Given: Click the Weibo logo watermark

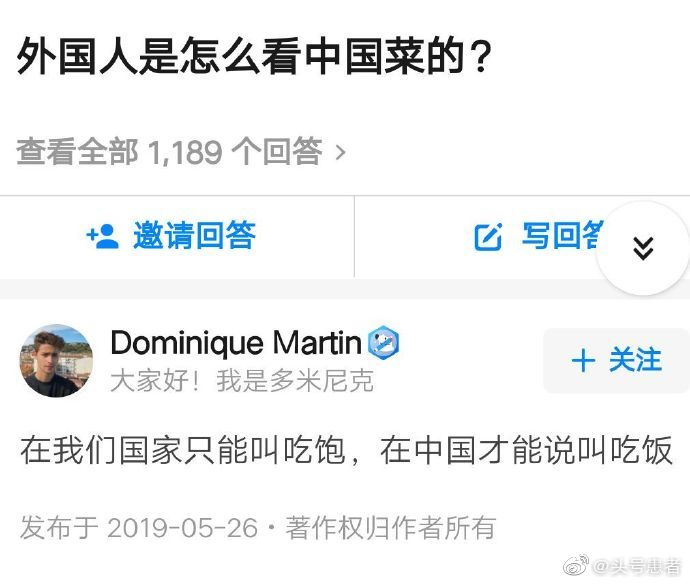Looking at the screenshot, I should click(577, 567).
